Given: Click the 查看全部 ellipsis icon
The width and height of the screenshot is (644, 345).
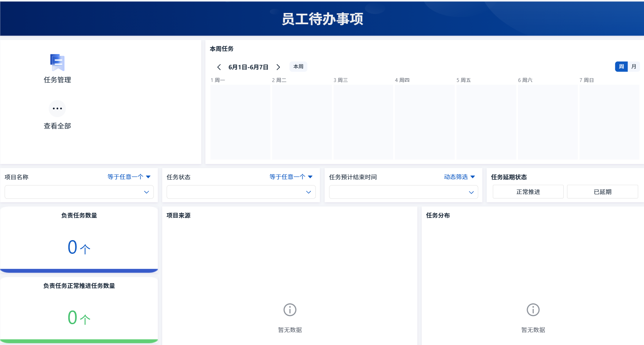Looking at the screenshot, I should click(x=57, y=109).
